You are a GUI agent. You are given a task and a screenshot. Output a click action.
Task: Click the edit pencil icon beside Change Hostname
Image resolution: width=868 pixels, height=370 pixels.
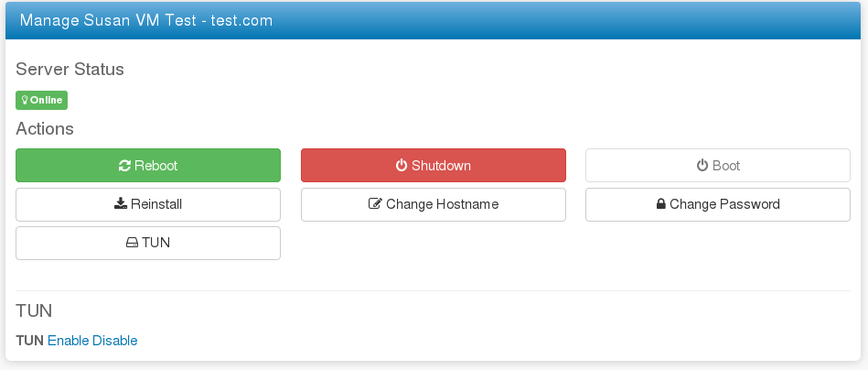coord(375,204)
